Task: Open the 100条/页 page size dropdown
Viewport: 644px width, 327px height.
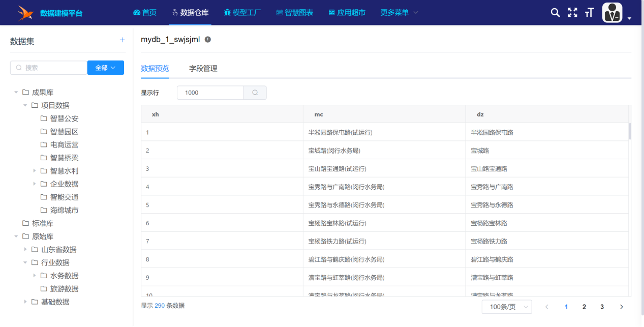Action: click(x=506, y=307)
